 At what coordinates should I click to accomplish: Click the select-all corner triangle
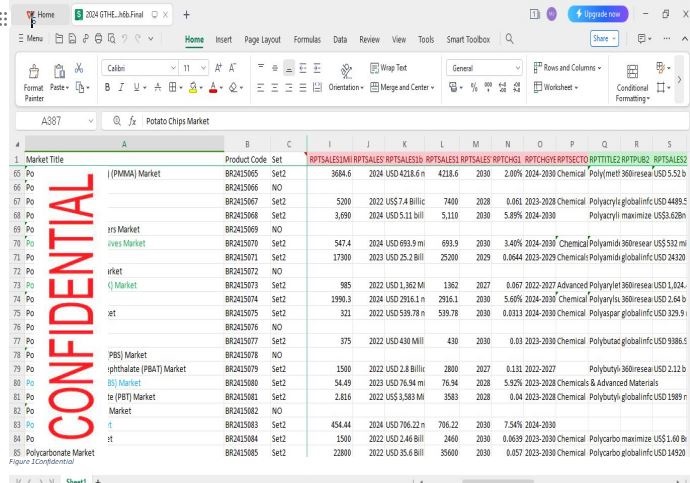(17, 144)
